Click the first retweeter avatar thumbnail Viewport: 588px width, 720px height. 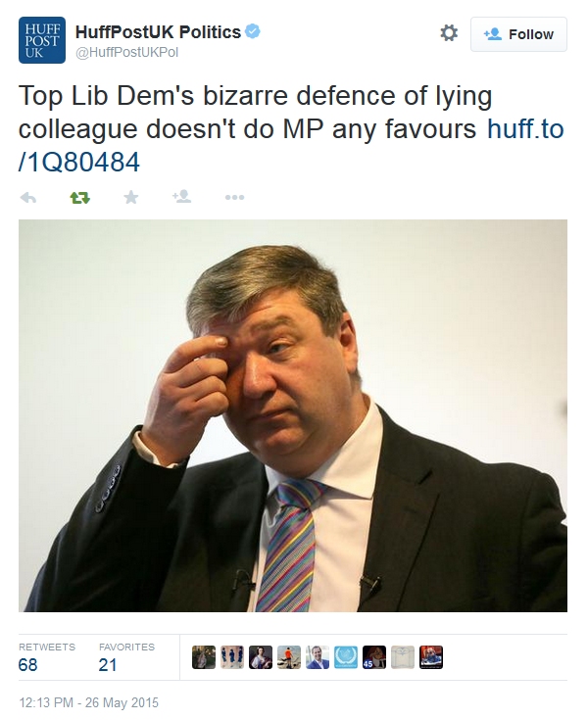204,657
